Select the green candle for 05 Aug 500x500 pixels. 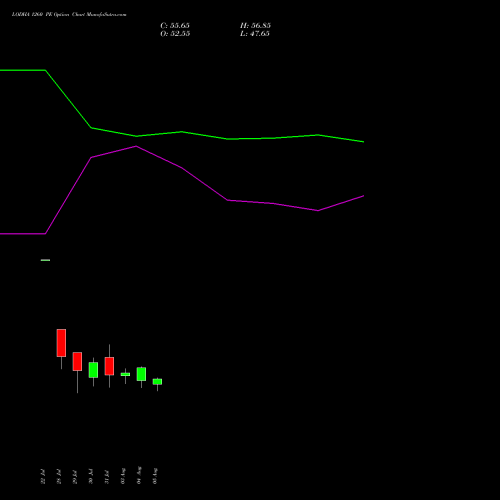pos(157,382)
